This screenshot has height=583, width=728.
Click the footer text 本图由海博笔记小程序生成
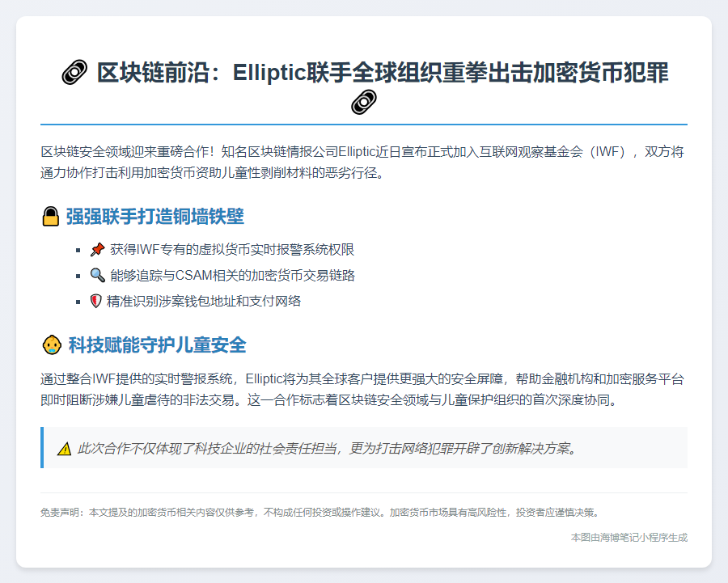tap(629, 538)
